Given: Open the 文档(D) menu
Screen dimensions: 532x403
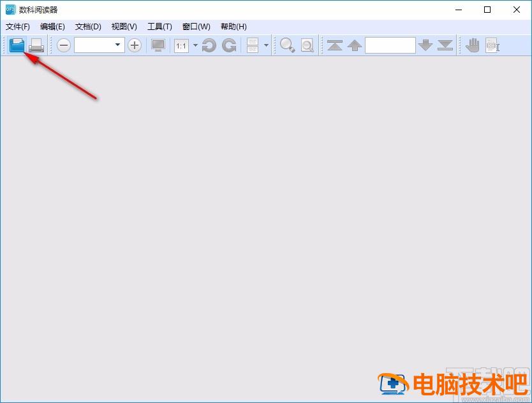Looking at the screenshot, I should (88, 26).
